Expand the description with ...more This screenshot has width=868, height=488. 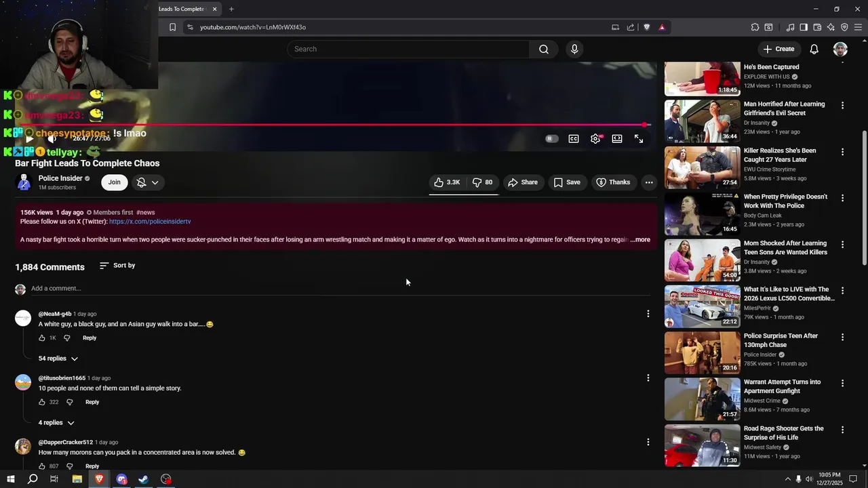(x=640, y=240)
